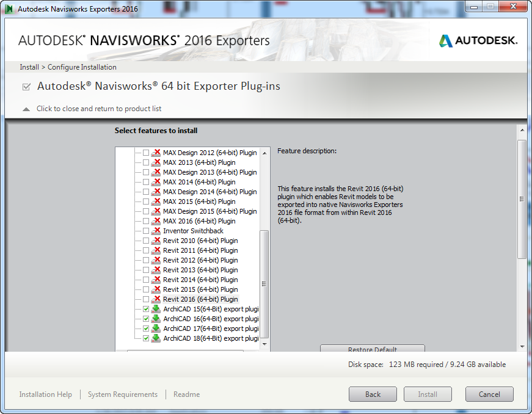Check the Inventor Switchback checkbox

coord(146,231)
